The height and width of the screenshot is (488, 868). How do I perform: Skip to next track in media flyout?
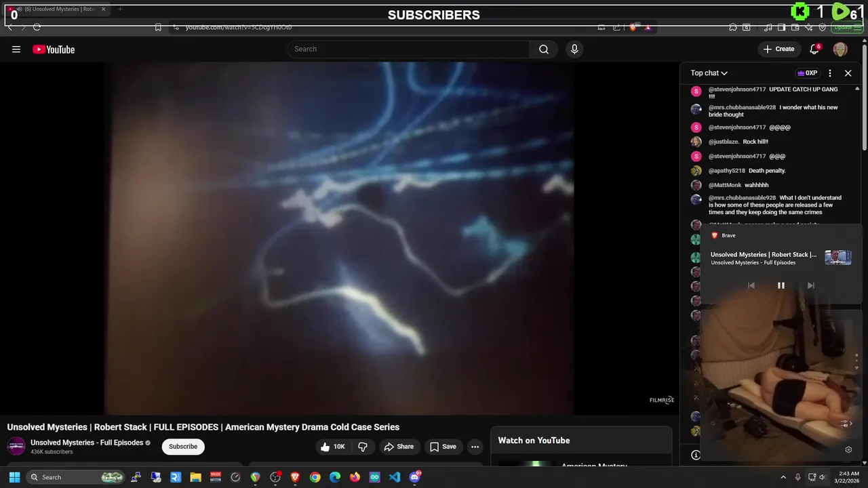click(810, 285)
